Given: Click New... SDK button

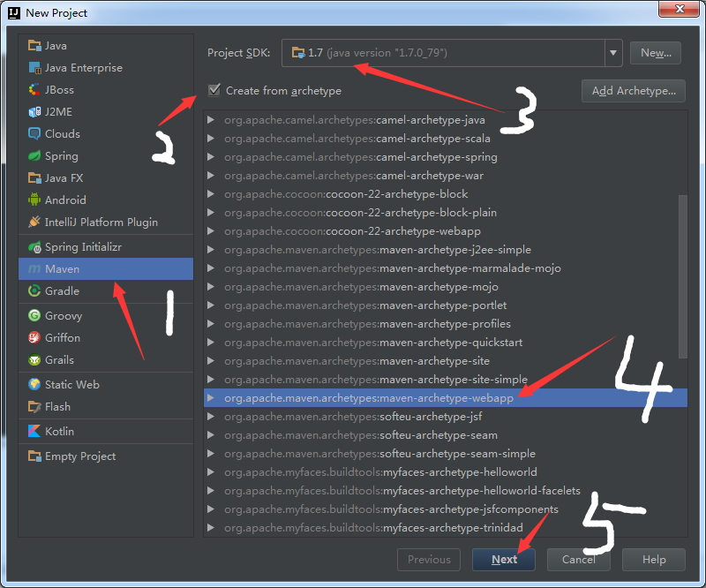Looking at the screenshot, I should [x=656, y=53].
